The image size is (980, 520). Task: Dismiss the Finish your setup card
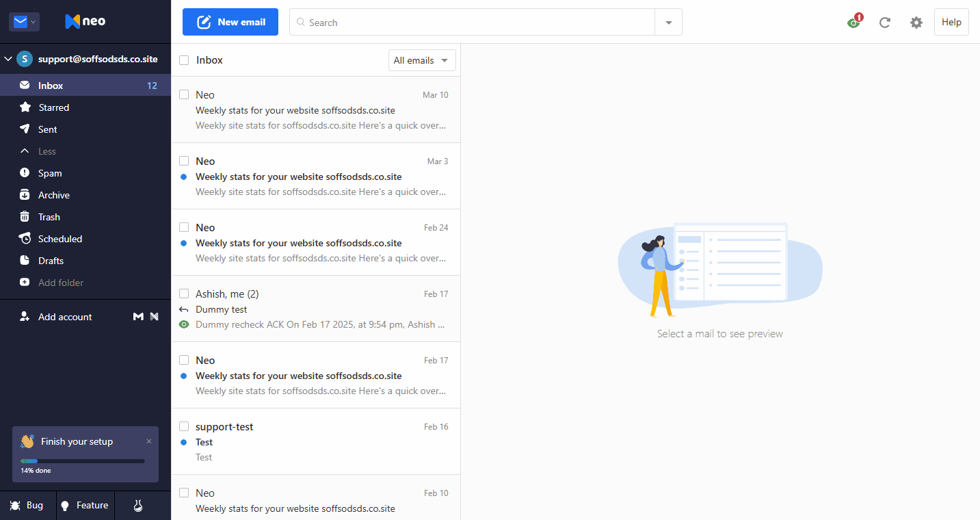[149, 441]
